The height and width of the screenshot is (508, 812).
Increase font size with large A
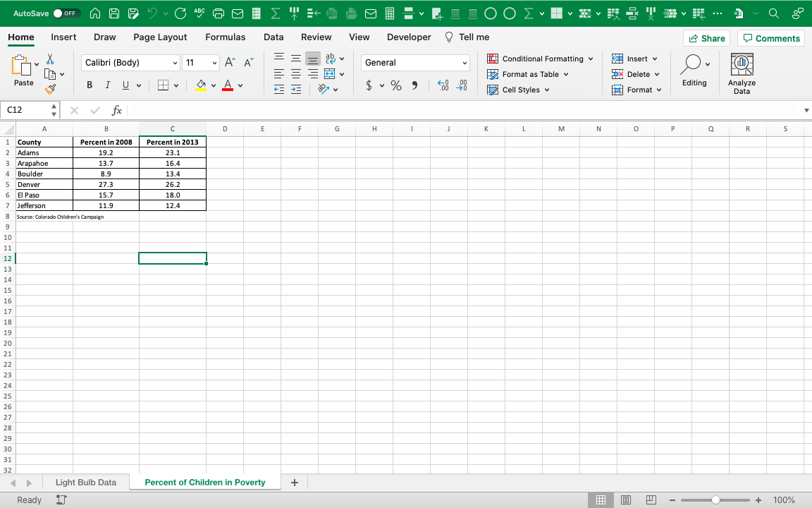(230, 63)
